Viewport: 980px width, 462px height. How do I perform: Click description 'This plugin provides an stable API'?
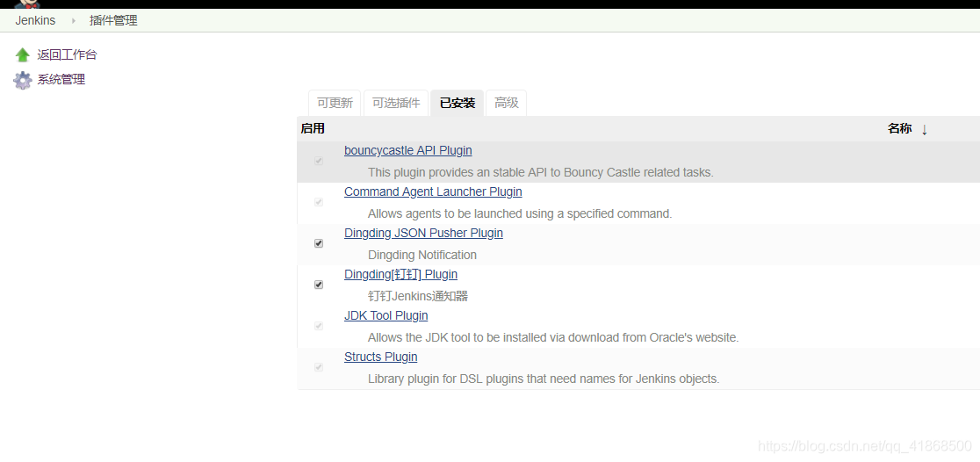pyautogui.click(x=541, y=172)
